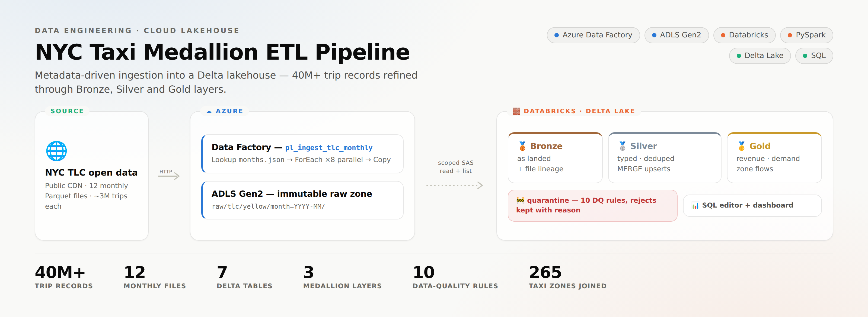The width and height of the screenshot is (868, 317).
Task: Click the HTTP label above the arrow
Action: tap(165, 172)
